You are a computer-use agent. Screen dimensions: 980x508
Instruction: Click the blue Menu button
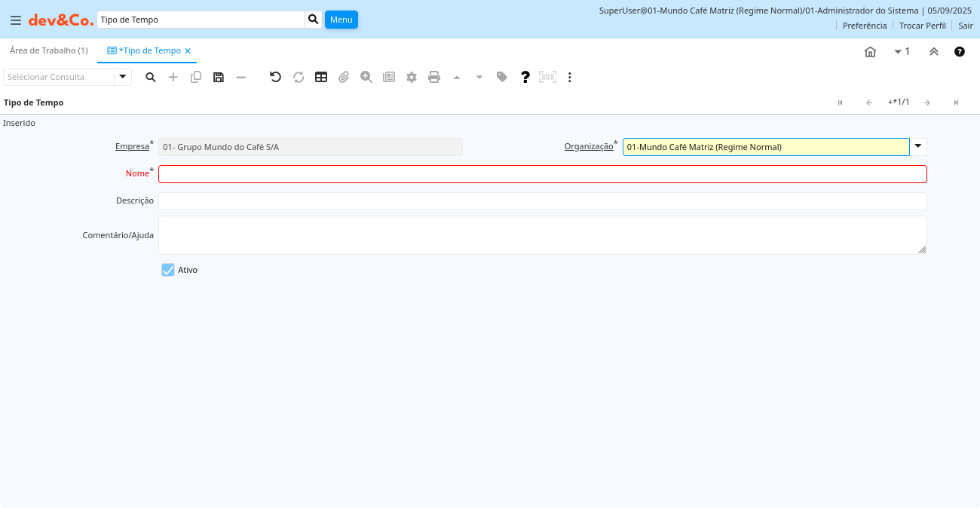tap(341, 20)
